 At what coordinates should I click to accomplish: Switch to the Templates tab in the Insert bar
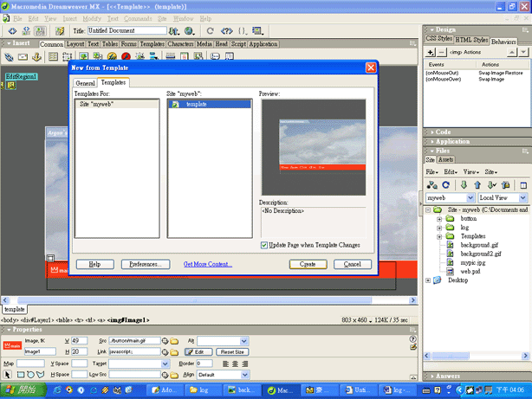[152, 44]
